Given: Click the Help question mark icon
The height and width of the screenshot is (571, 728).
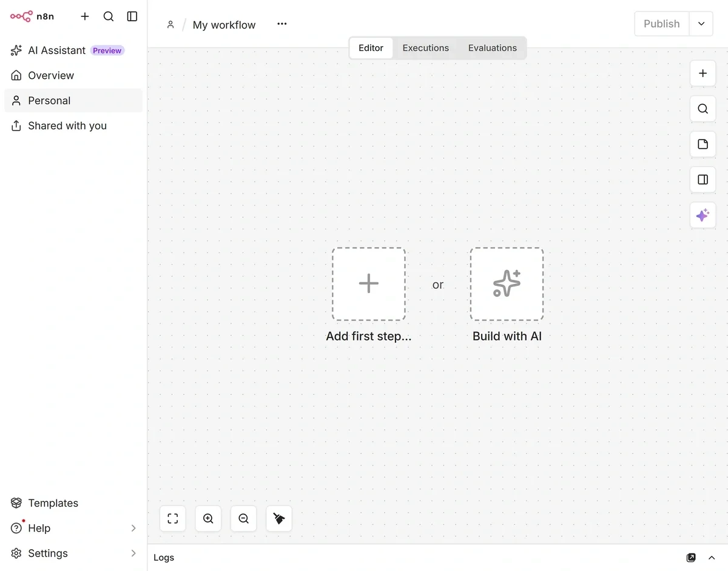Looking at the screenshot, I should 16,529.
